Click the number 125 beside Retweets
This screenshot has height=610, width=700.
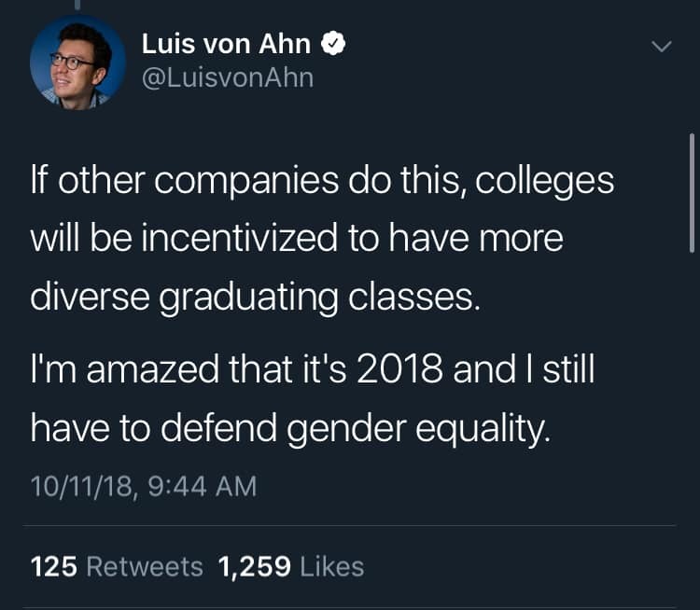tap(53, 566)
